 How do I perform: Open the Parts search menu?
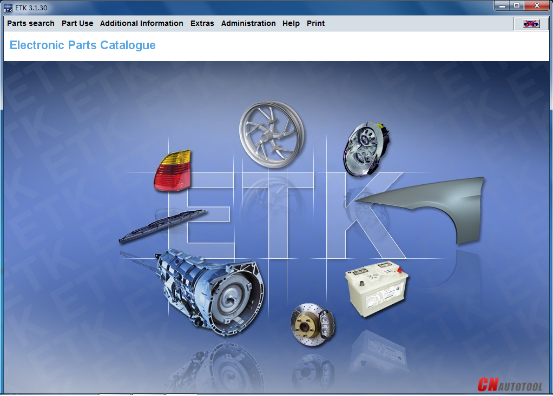click(31, 24)
